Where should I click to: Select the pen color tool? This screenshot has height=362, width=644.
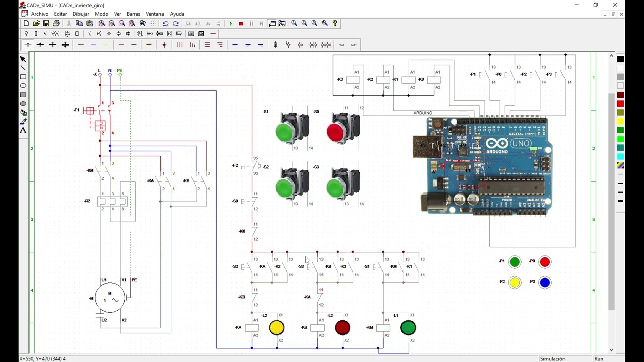[x=23, y=121]
